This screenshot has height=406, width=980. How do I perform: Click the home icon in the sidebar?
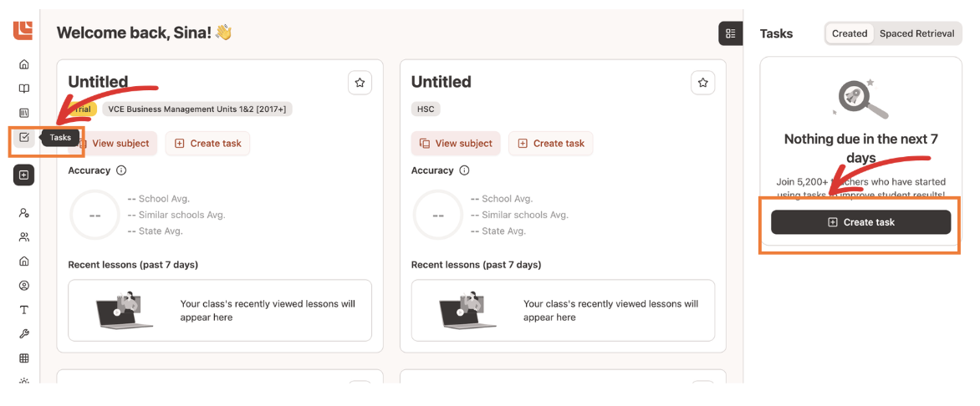[24, 64]
